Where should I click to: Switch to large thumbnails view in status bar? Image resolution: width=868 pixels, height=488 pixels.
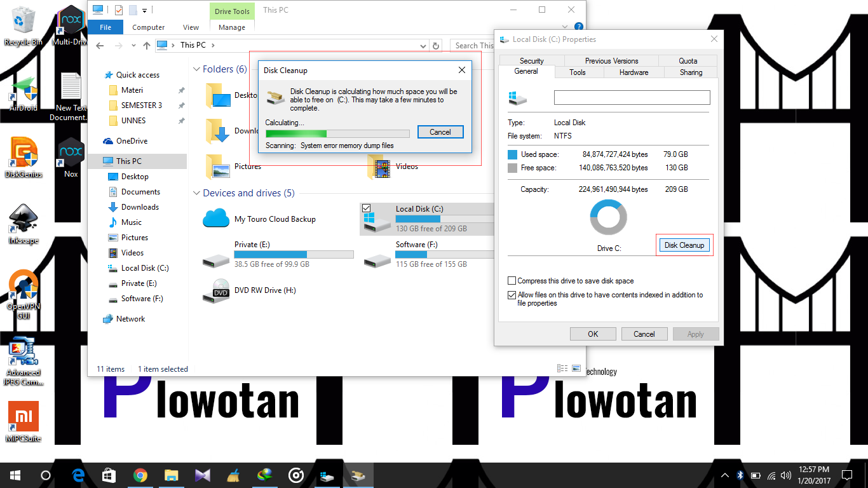[576, 368]
